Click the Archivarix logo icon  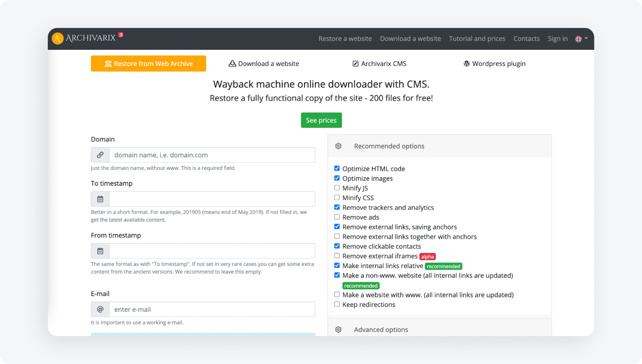pos(57,38)
